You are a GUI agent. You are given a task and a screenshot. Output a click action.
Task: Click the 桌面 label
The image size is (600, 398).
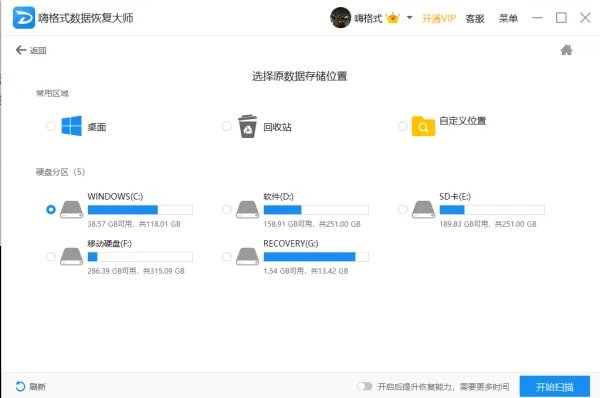point(97,127)
